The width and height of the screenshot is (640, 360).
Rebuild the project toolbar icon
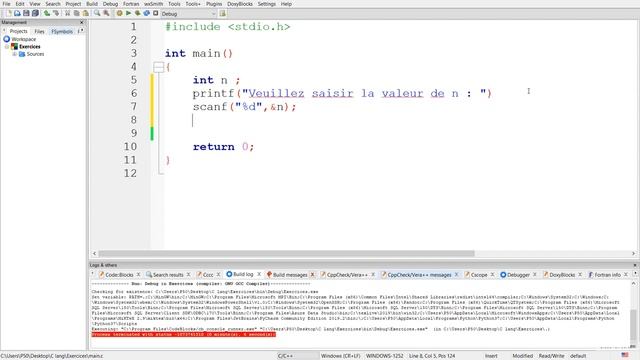point(147,13)
